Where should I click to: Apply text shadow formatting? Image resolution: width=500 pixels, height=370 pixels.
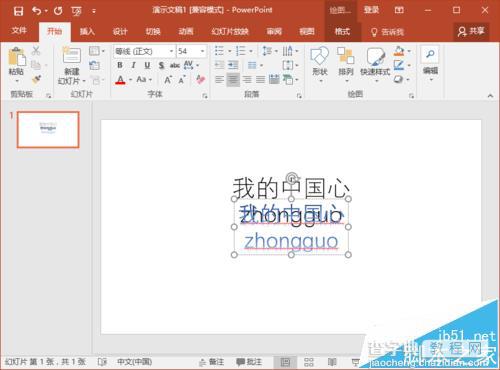click(x=162, y=65)
